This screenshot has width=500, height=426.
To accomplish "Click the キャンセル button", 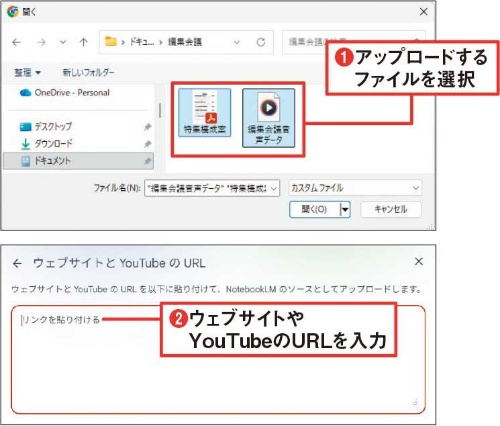I will click(391, 209).
